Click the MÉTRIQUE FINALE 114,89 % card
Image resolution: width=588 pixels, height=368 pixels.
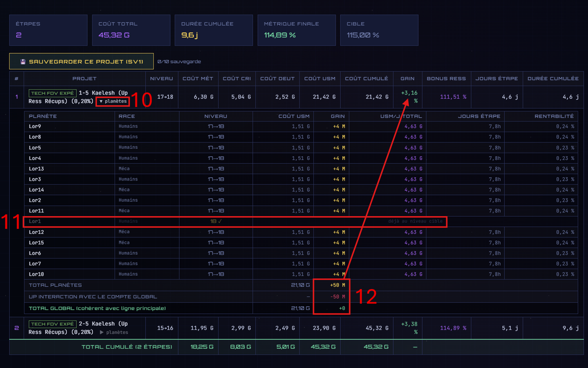(296, 30)
